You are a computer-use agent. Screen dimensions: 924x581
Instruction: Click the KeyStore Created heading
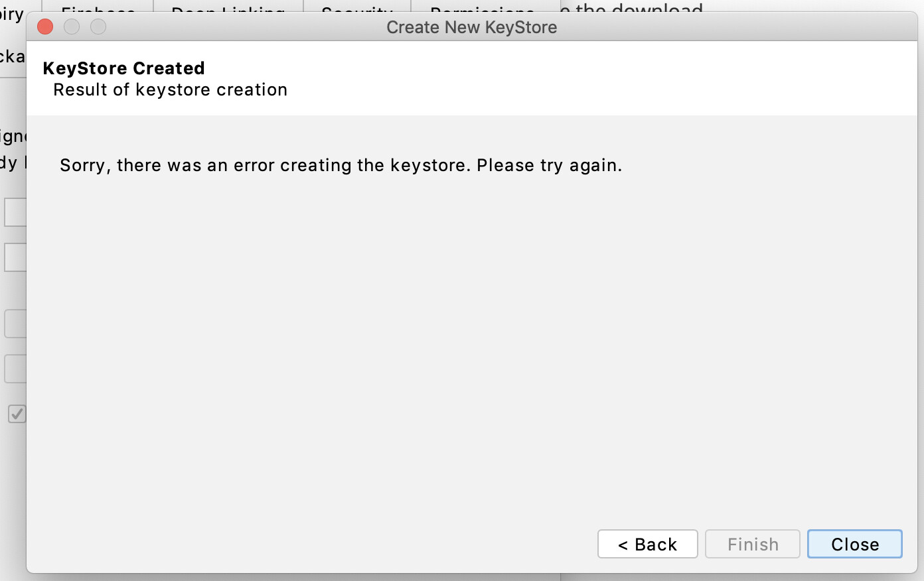click(123, 68)
